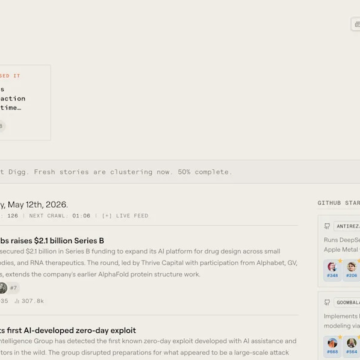Click the 'GITHUB STAR' sidebar heading
The width and height of the screenshot is (360, 360).
(x=339, y=203)
